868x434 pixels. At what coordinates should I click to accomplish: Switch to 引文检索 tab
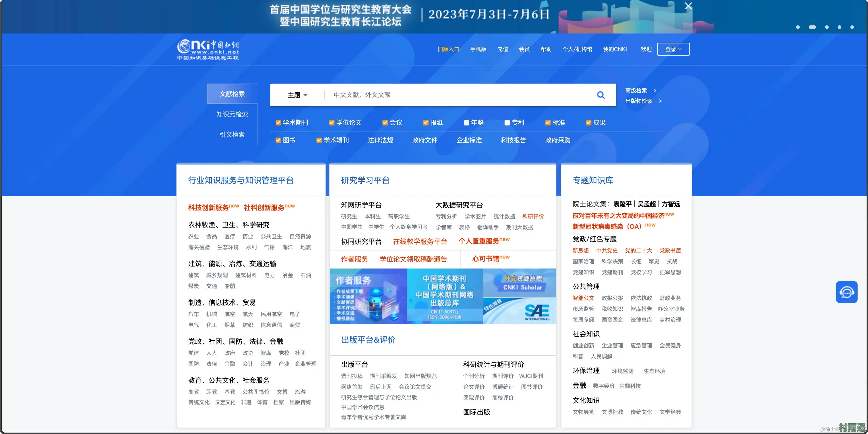tap(232, 135)
